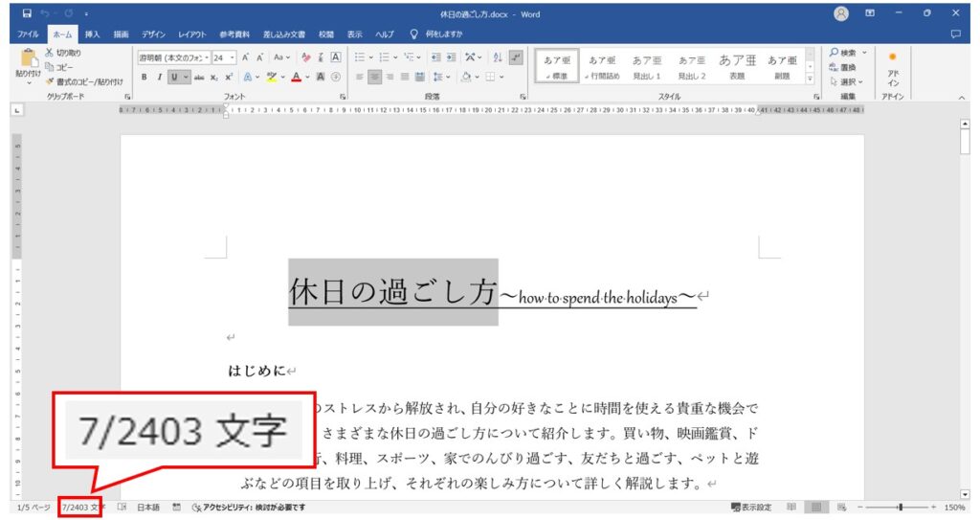The height and width of the screenshot is (520, 980).
Task: Click the zoom slider in status bar
Action: pyautogui.click(x=900, y=508)
